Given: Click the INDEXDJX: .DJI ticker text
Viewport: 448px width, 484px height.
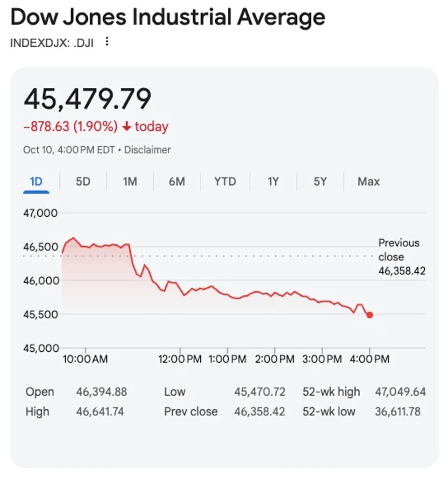Looking at the screenshot, I should click(52, 43).
